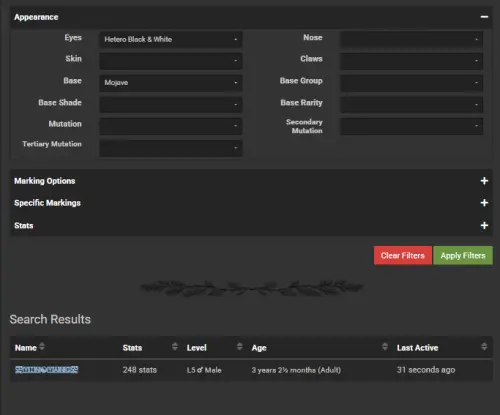This screenshot has height=415, width=500.
Task: Click the '248 stats' cell
Action: tap(140, 370)
